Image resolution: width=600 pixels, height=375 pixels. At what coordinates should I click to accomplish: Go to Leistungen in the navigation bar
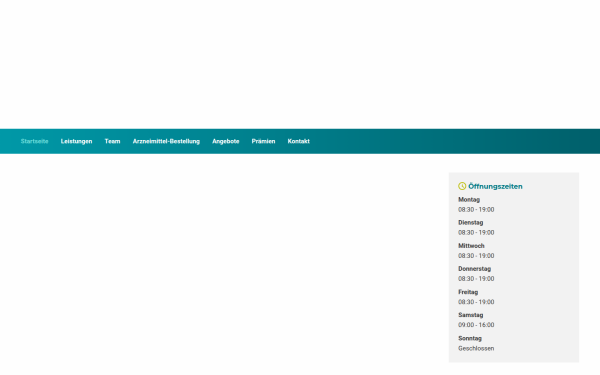[x=77, y=141]
